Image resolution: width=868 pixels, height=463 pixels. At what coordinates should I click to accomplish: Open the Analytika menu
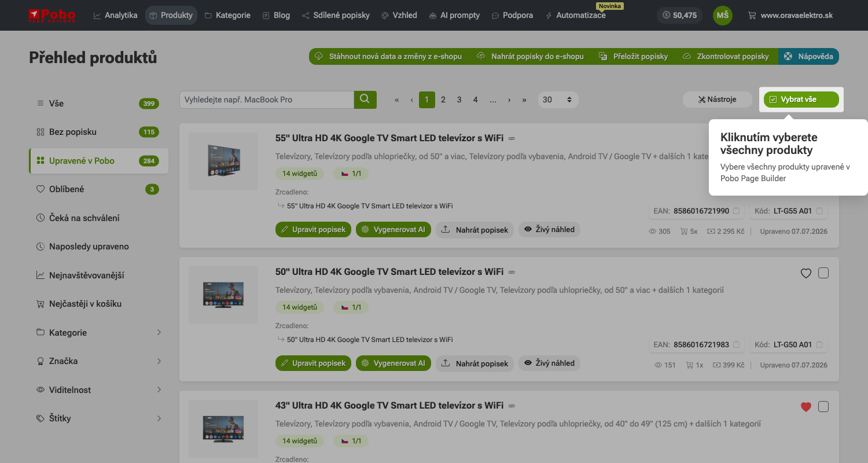pos(115,15)
